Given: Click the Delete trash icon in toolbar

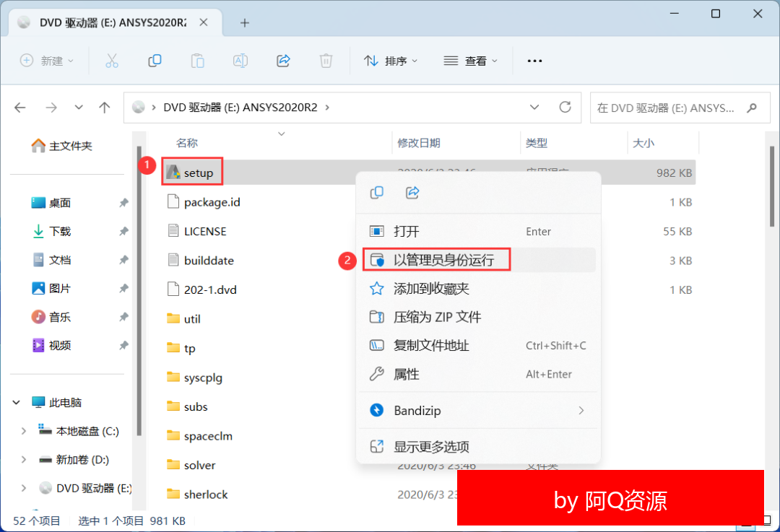Looking at the screenshot, I should point(326,61).
